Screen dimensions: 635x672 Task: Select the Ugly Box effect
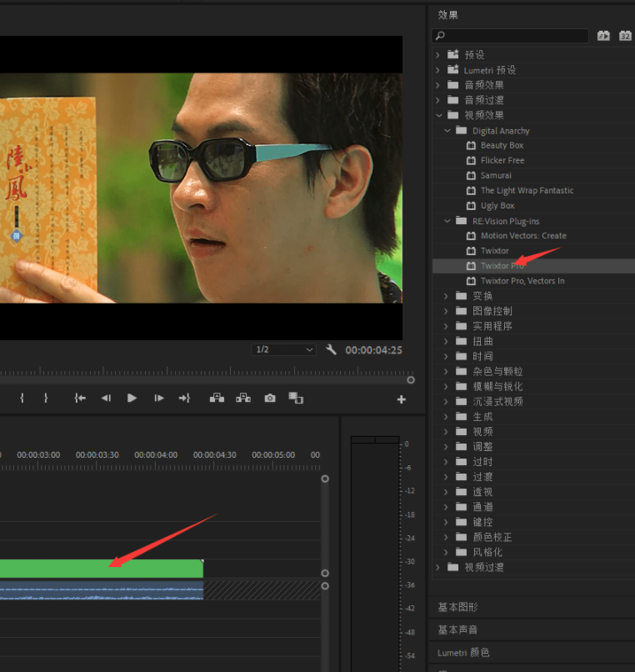pyautogui.click(x=497, y=206)
